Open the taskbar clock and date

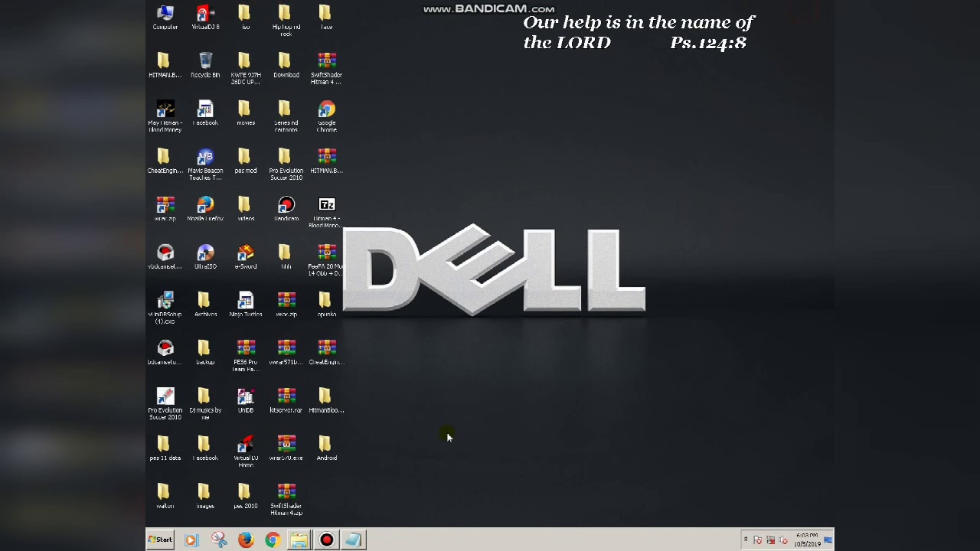(807, 540)
